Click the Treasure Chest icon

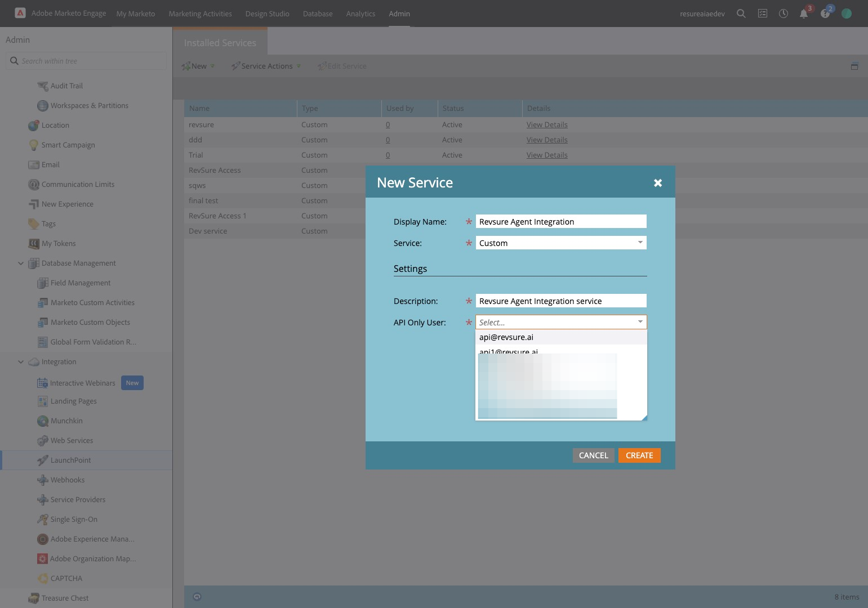tap(34, 598)
